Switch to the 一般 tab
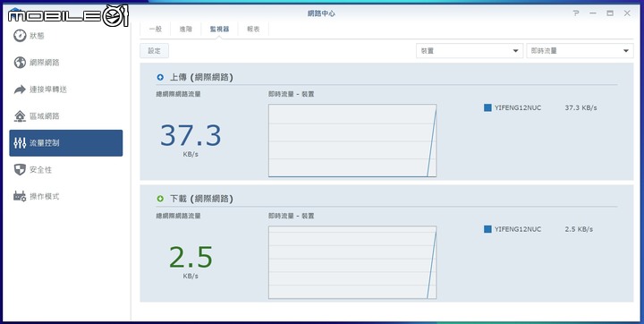The width and height of the screenshot is (644, 324). pos(156,30)
